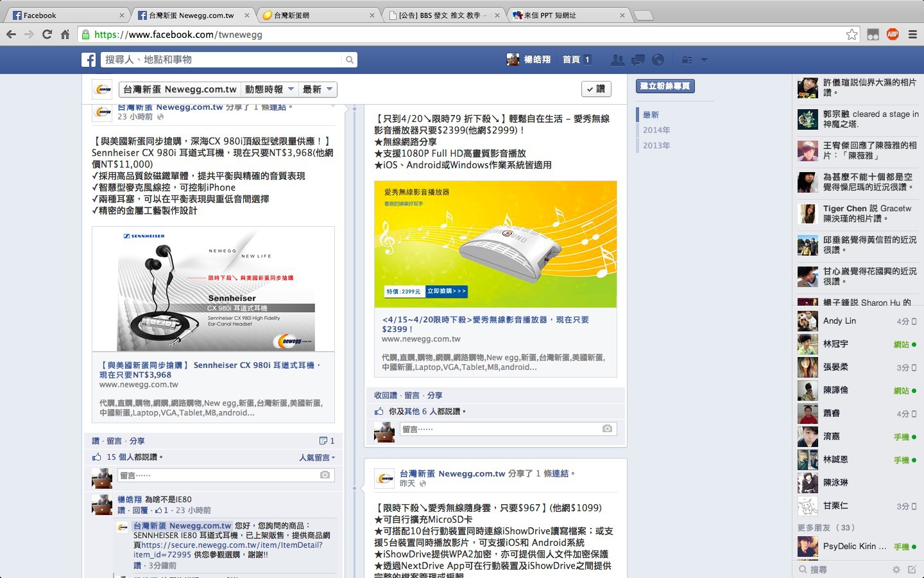
Task: Open chat with 張晏柔
Action: [857, 367]
